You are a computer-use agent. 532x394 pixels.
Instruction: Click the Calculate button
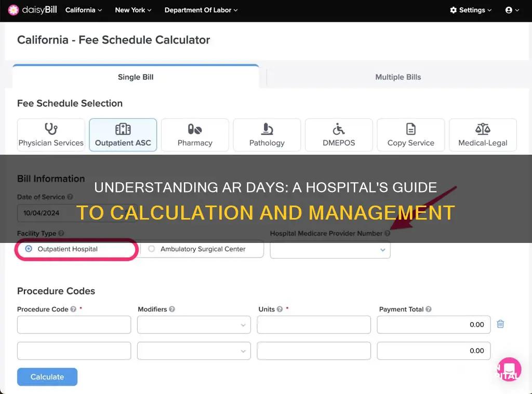pos(47,377)
